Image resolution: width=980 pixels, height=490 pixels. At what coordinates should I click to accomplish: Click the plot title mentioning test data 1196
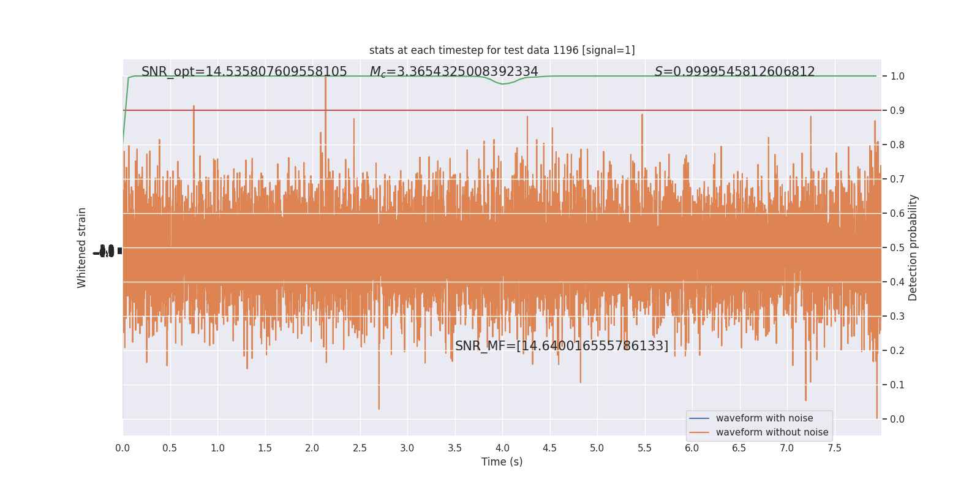click(x=502, y=50)
